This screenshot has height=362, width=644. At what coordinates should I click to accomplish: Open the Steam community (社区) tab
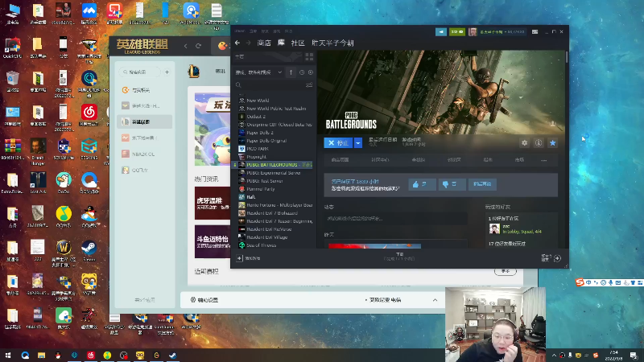(298, 43)
